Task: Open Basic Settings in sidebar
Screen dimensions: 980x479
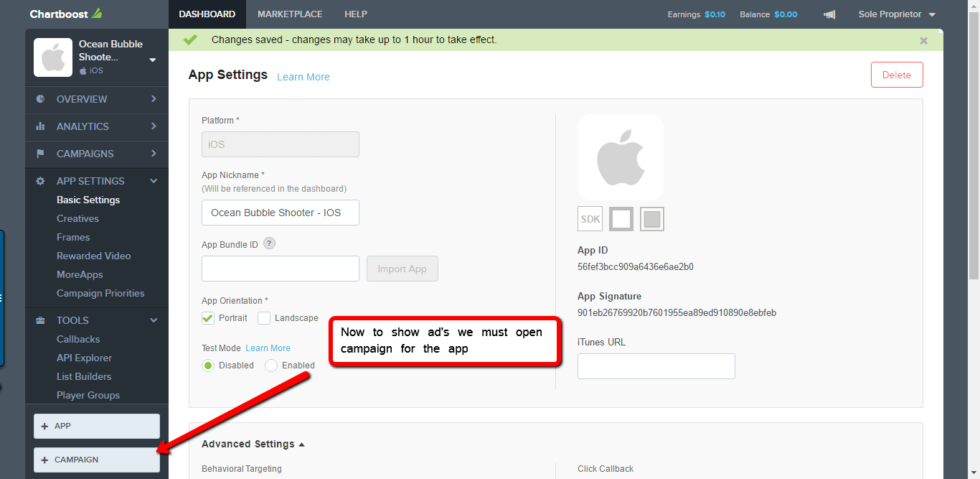Action: pos(88,200)
